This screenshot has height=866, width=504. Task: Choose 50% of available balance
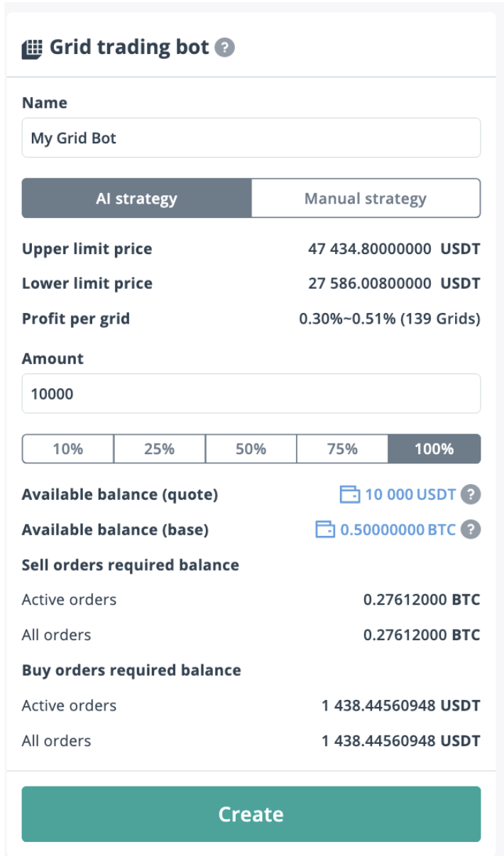[251, 449]
